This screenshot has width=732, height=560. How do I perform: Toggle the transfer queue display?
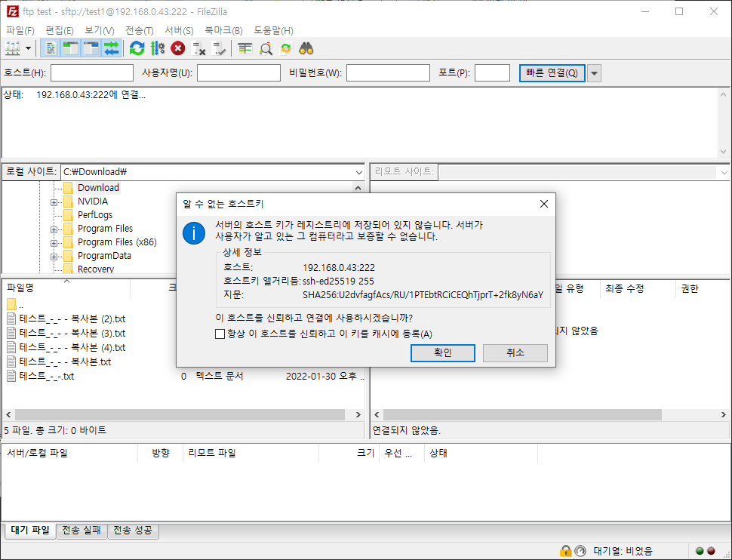click(x=112, y=48)
